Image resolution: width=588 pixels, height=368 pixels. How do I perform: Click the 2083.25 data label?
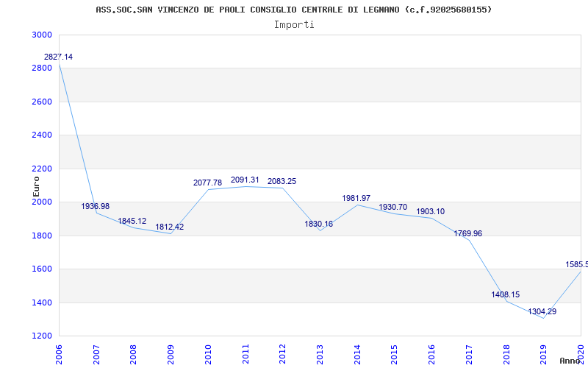282,181
